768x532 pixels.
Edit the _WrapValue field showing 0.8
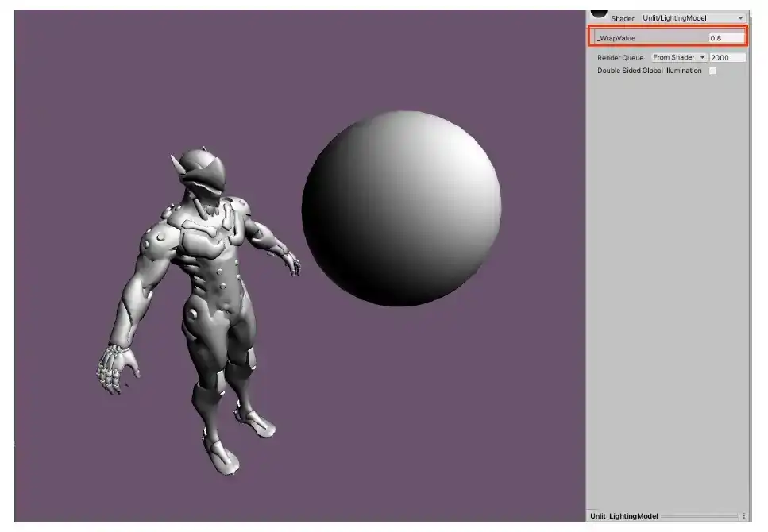point(727,38)
